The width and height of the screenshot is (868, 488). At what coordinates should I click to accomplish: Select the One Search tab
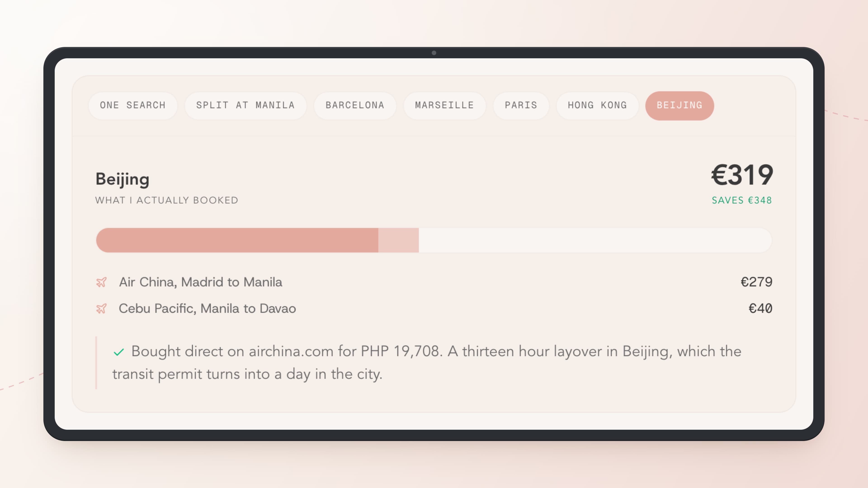coord(133,106)
